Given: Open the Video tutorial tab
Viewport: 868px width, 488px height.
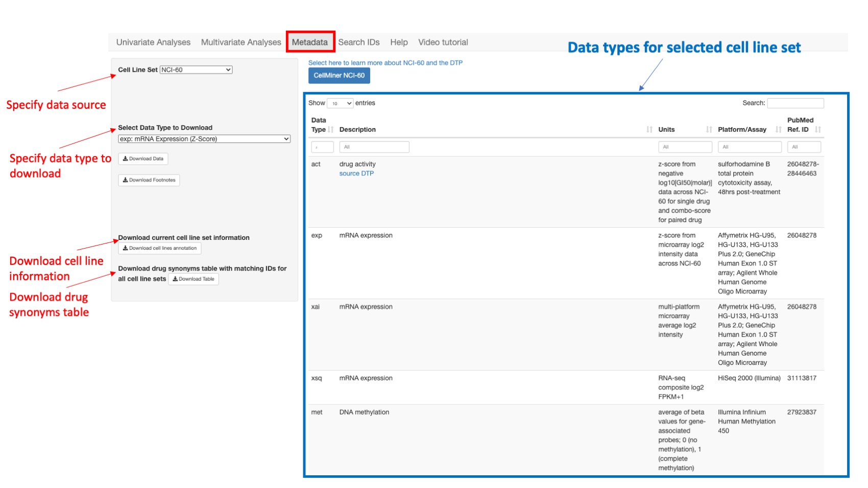Looking at the screenshot, I should (x=443, y=42).
